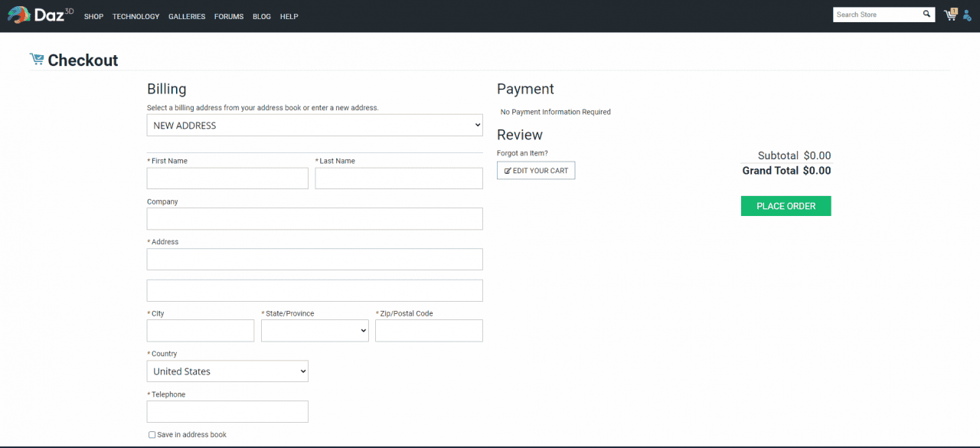Click into the First Name field
Viewport: 980px width, 448px height.
tap(227, 178)
